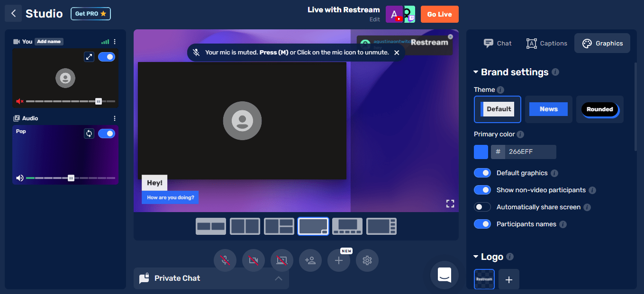Adjust the Pop audio volume slider
Viewport: 644px width, 294px height.
[x=71, y=178]
